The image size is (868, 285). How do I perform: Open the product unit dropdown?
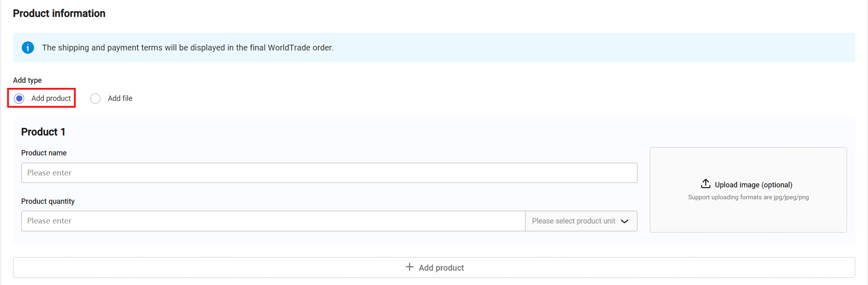click(x=573, y=221)
